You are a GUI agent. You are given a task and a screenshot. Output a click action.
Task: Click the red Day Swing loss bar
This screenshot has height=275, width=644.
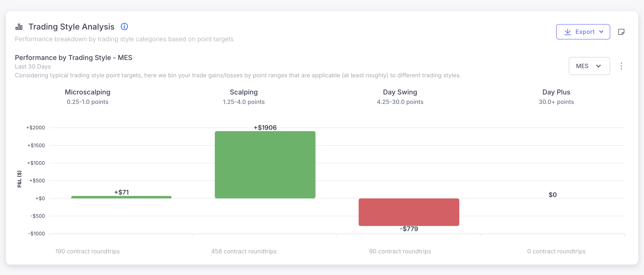409,212
